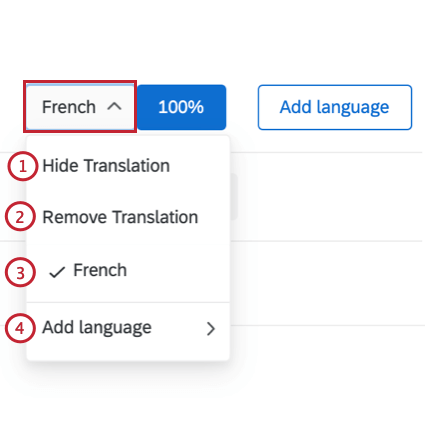
Task: Click the up chevron beside French
Action: click(114, 107)
